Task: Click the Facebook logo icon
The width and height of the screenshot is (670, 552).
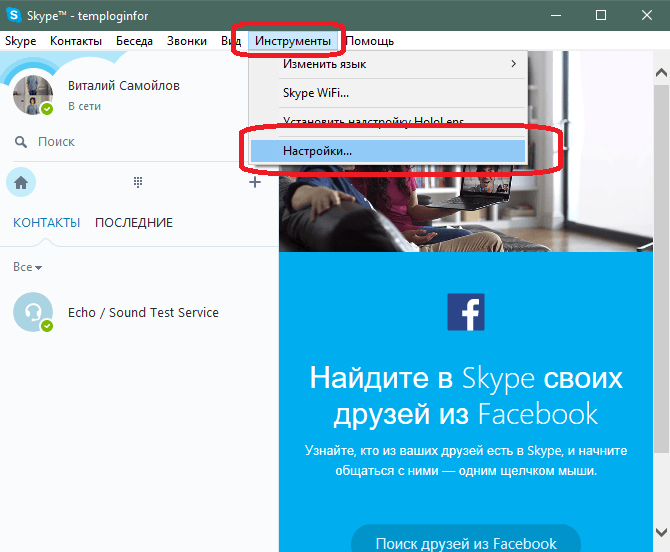Action: click(x=466, y=312)
